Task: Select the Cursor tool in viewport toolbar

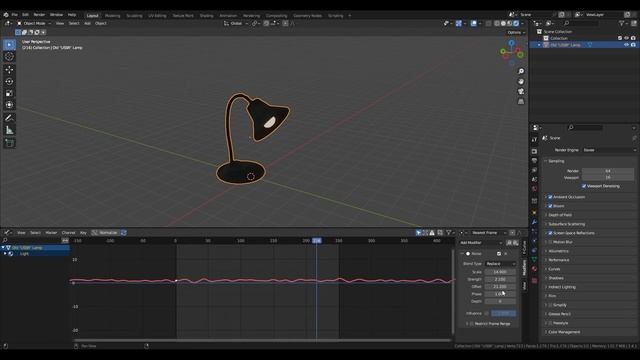Action: click(9, 57)
